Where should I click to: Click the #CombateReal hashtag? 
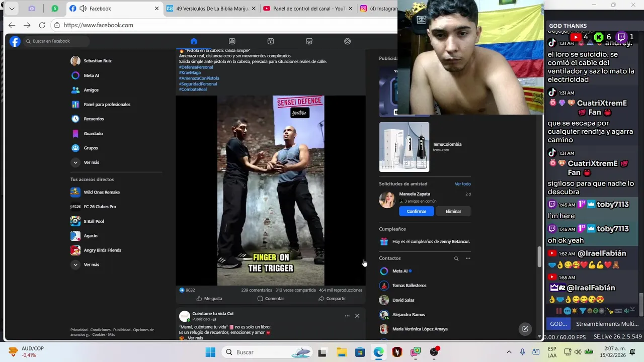tap(193, 89)
